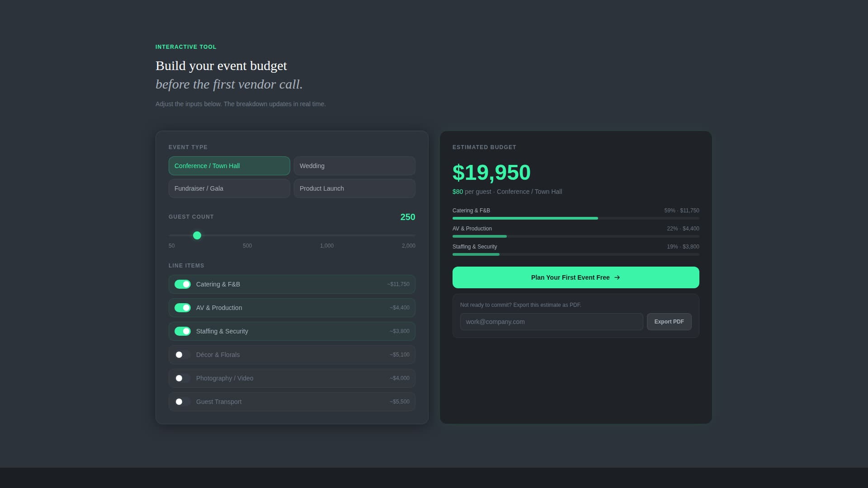Viewport: 868px width, 488px height.
Task: Switch off the Staffing & Security toggle
Action: point(183,331)
